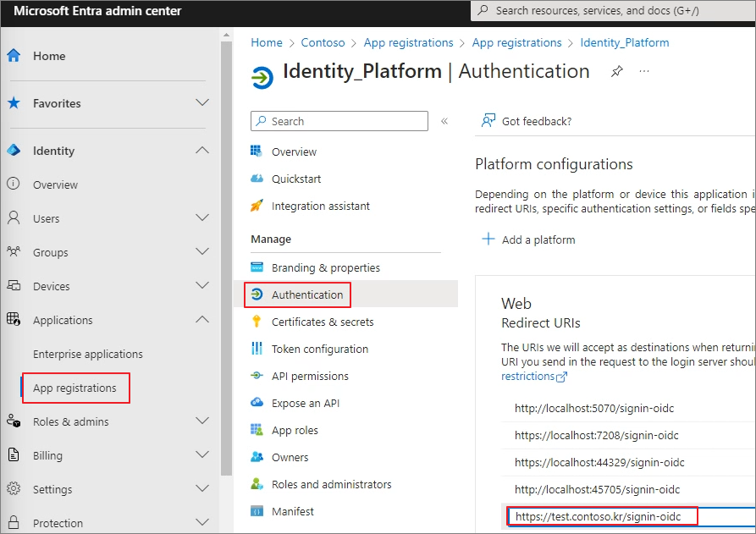756x534 pixels.
Task: Click the Manifest icon
Action: [x=257, y=511]
